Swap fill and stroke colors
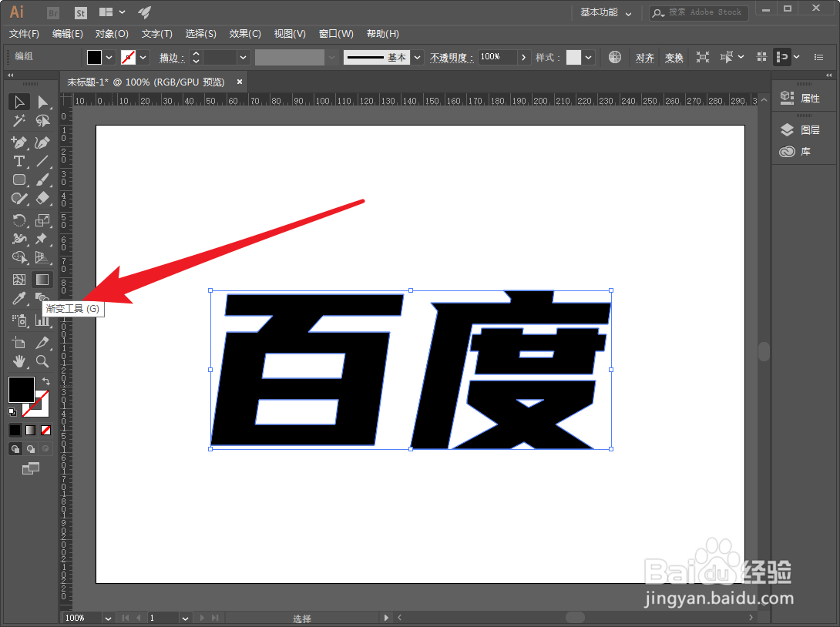The image size is (840, 627). (x=46, y=381)
